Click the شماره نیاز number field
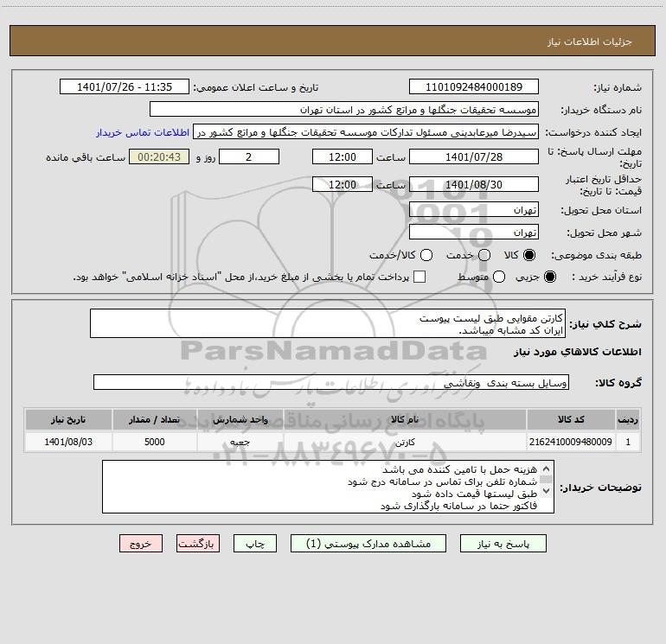The image size is (666, 644). [x=474, y=86]
